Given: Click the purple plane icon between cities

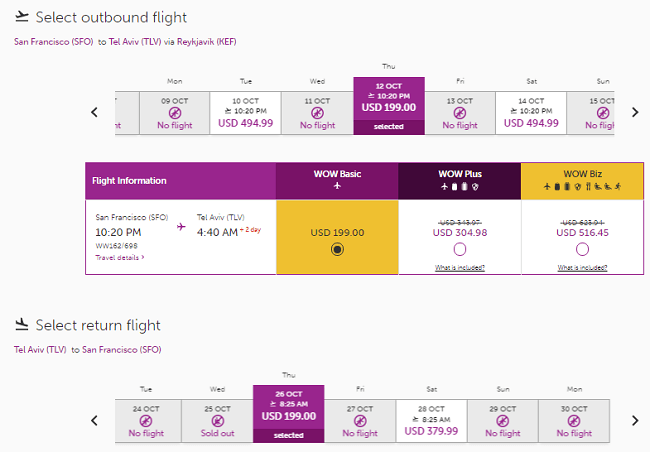Looking at the screenshot, I should click(181, 226).
